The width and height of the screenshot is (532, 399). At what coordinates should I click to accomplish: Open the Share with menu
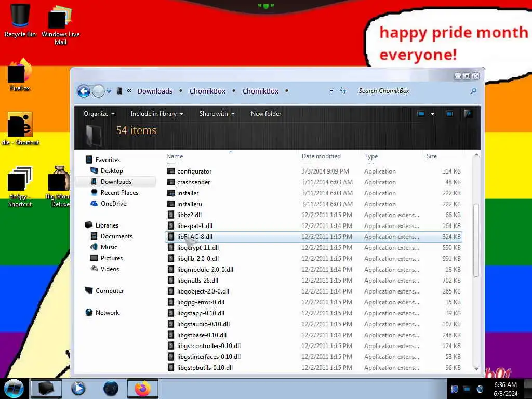click(217, 114)
